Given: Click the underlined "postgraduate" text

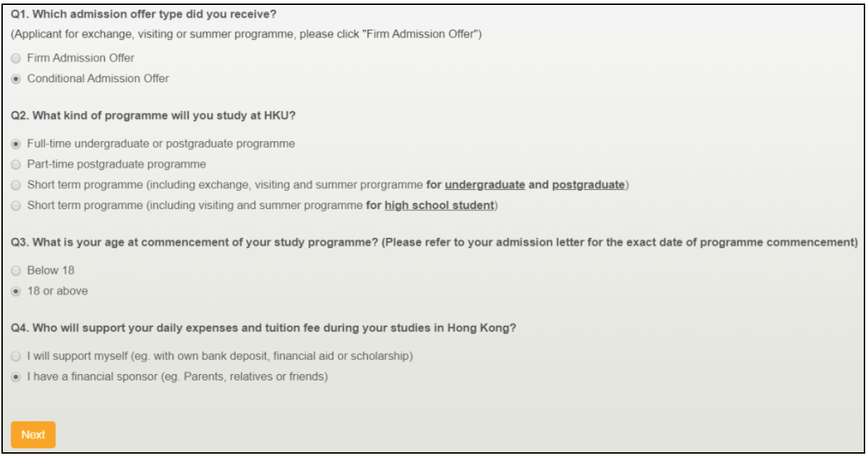Looking at the screenshot, I should coord(588,185).
